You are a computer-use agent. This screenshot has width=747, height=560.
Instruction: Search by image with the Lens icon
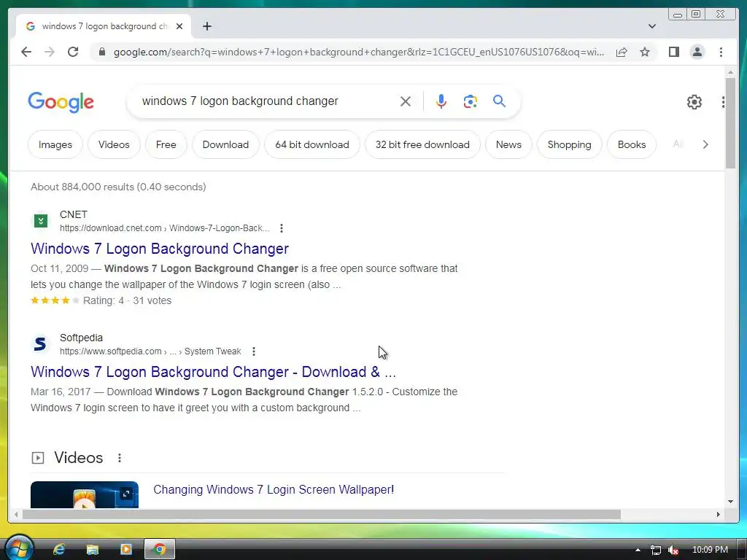[x=471, y=101]
